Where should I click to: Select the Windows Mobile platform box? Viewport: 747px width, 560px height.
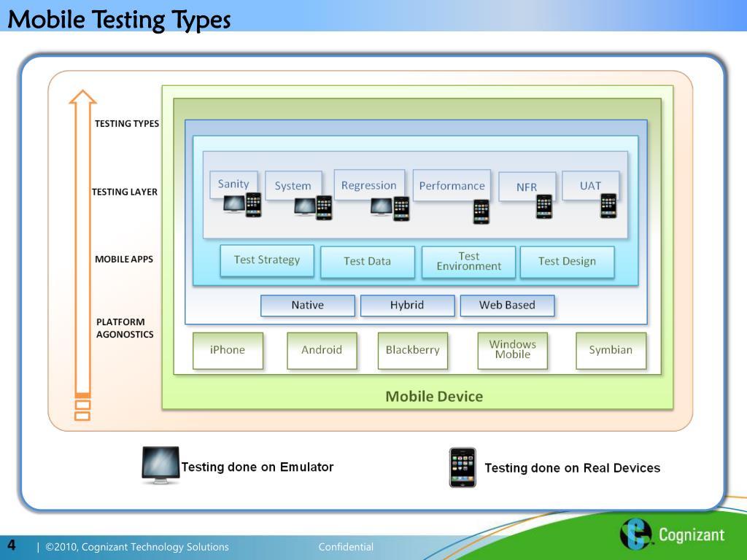point(513,351)
